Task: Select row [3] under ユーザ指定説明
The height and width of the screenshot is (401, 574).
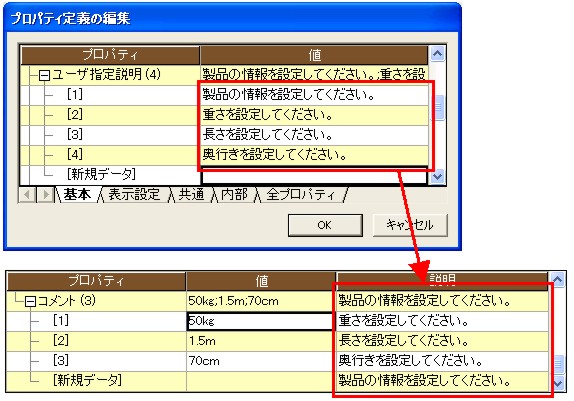Action: point(224,135)
